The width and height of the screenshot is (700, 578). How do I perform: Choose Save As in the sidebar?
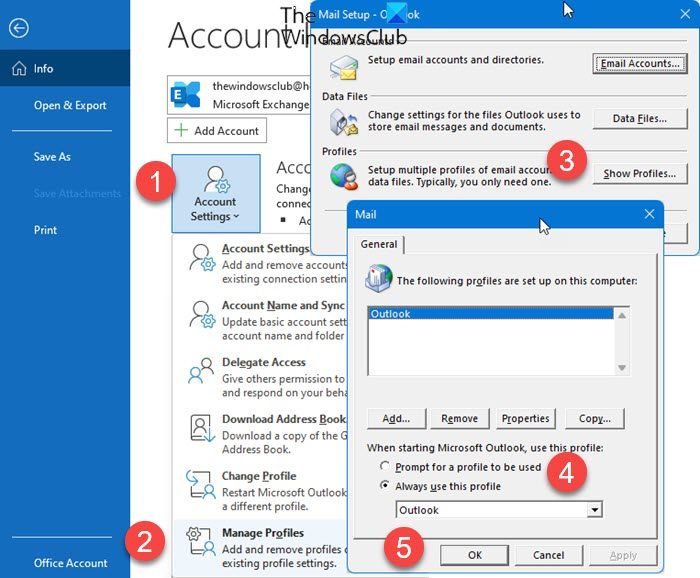point(52,157)
